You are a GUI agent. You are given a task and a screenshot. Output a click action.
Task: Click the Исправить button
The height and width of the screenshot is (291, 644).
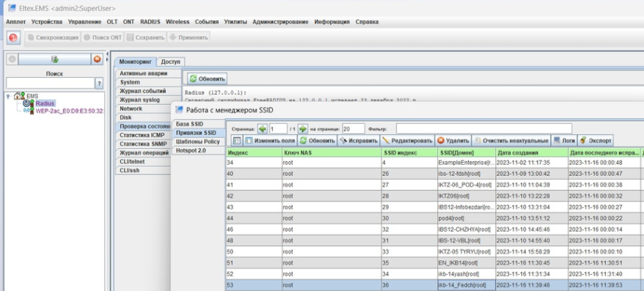click(359, 141)
